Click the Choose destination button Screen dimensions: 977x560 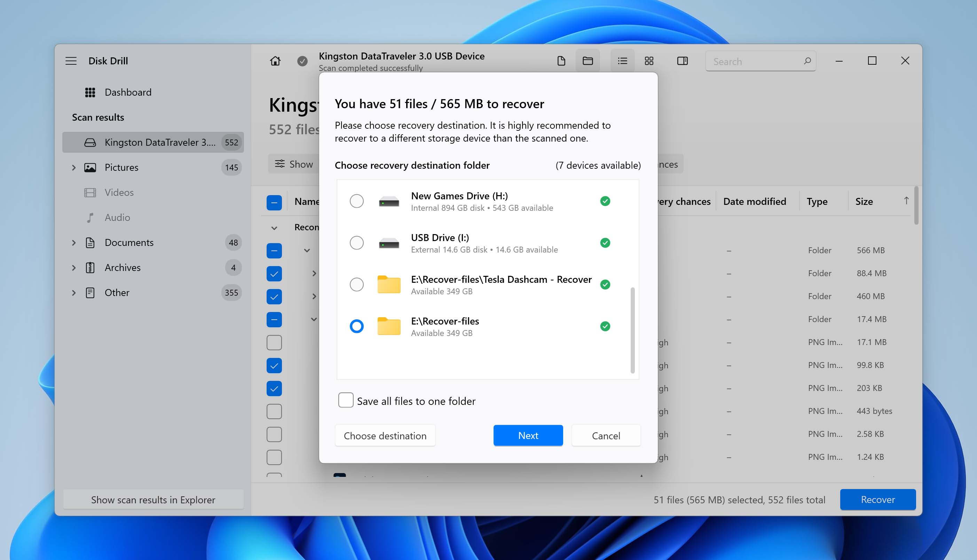pyautogui.click(x=385, y=435)
